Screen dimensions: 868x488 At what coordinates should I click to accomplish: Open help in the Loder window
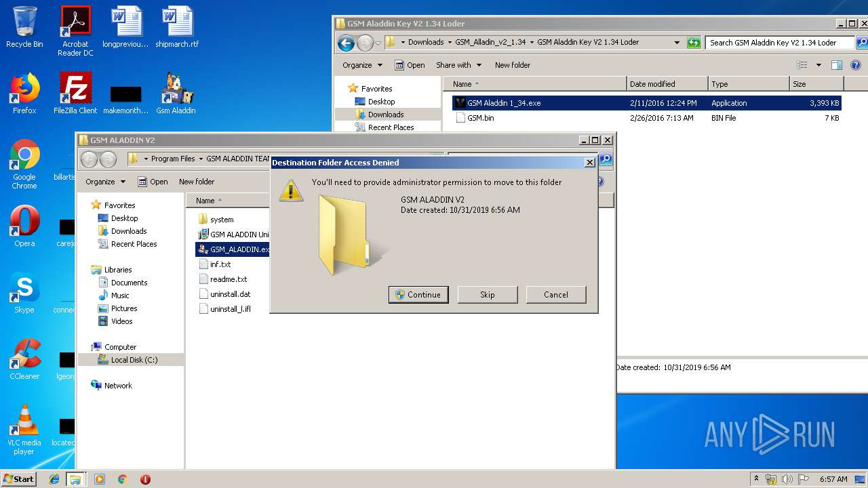tap(855, 65)
